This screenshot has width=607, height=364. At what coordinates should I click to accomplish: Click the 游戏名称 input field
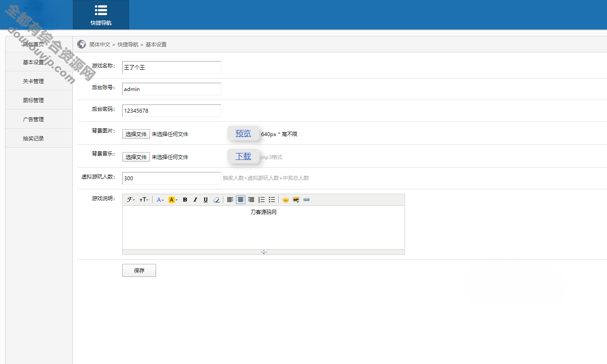[x=172, y=67]
